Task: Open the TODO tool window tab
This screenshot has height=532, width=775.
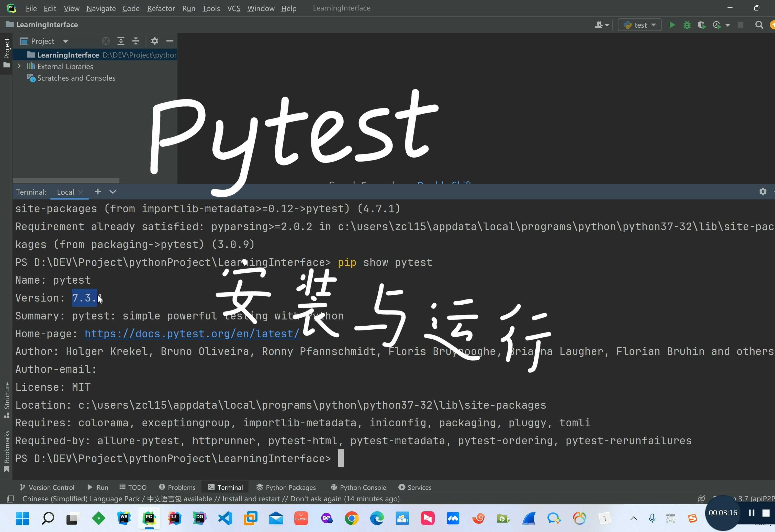Action: coord(133,487)
